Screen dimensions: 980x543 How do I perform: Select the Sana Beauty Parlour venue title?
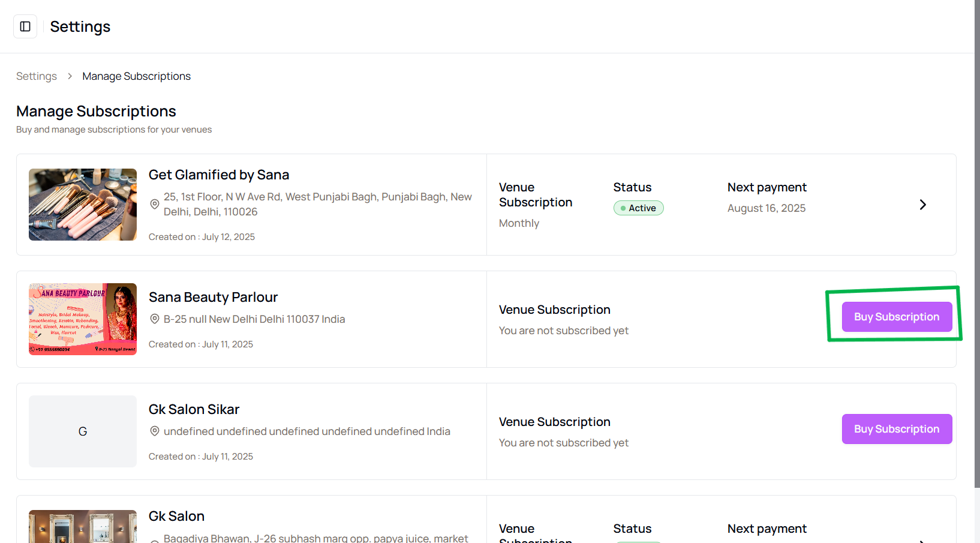(x=214, y=297)
